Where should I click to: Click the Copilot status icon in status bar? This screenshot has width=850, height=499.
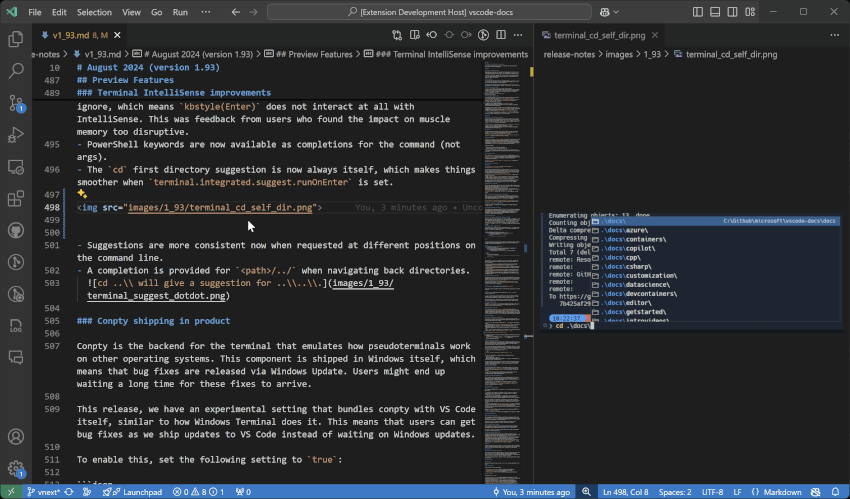click(x=815, y=492)
